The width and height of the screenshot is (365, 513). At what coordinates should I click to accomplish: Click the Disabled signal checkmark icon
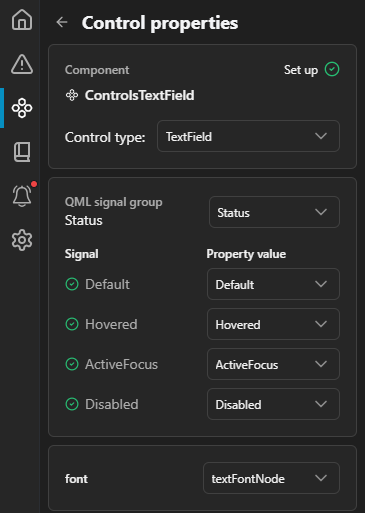point(72,404)
